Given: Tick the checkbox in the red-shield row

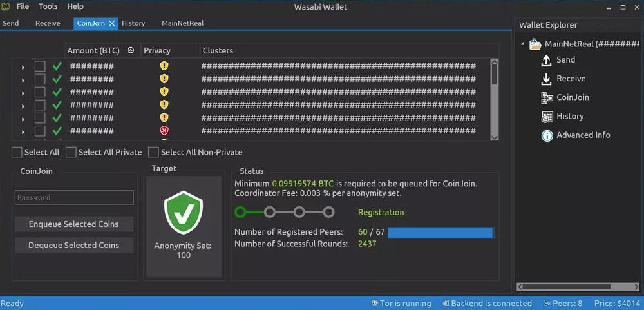Looking at the screenshot, I should 40,131.
